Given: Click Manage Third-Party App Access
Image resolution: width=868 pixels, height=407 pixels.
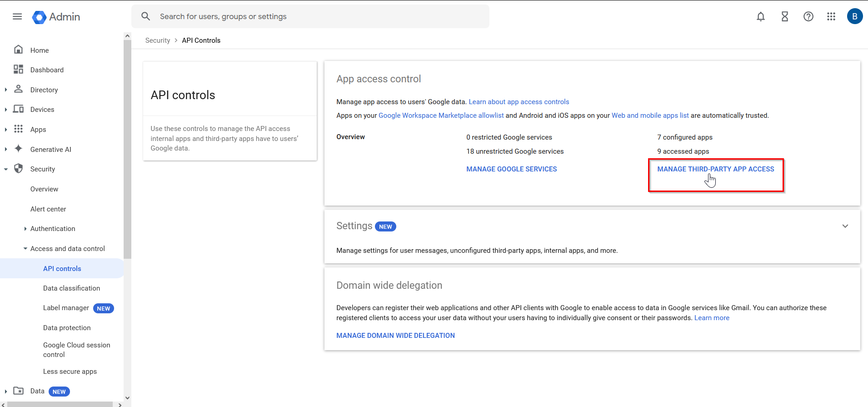Looking at the screenshot, I should click(x=715, y=169).
